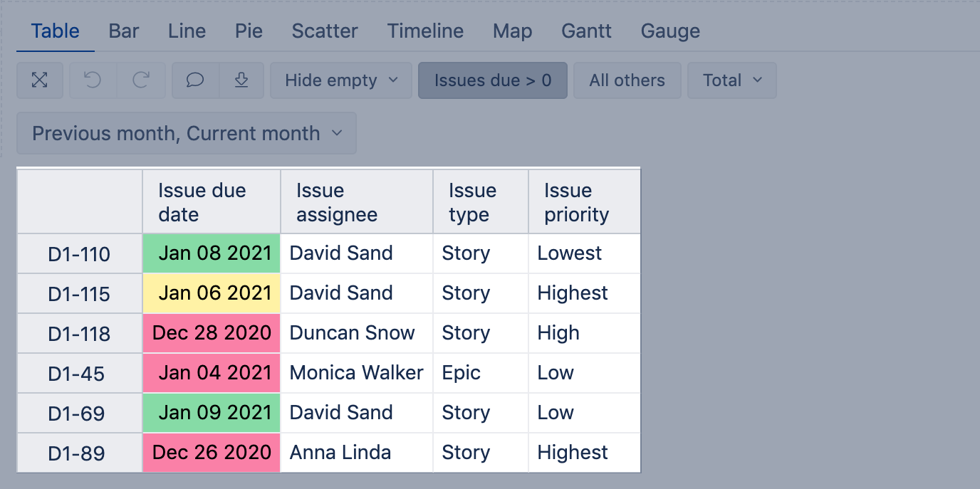Click the Issue priority column header
The width and height of the screenshot is (980, 489).
[584, 202]
